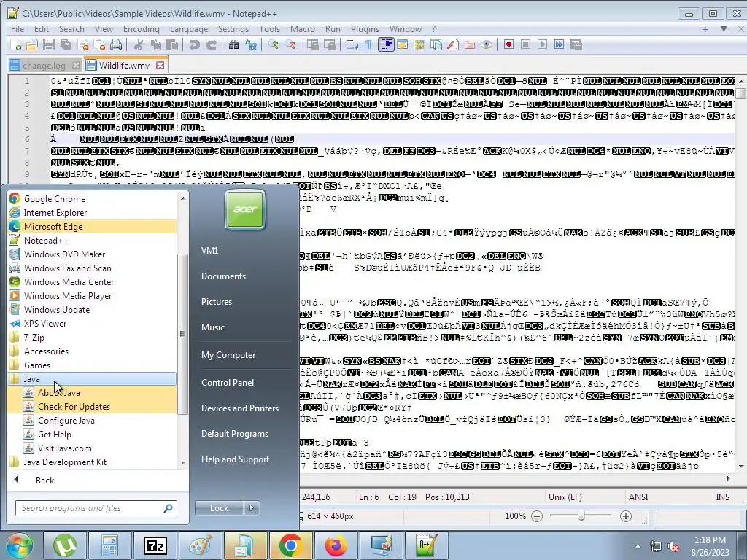Click the New file toolbar icon
The image size is (747, 560).
pos(15,44)
